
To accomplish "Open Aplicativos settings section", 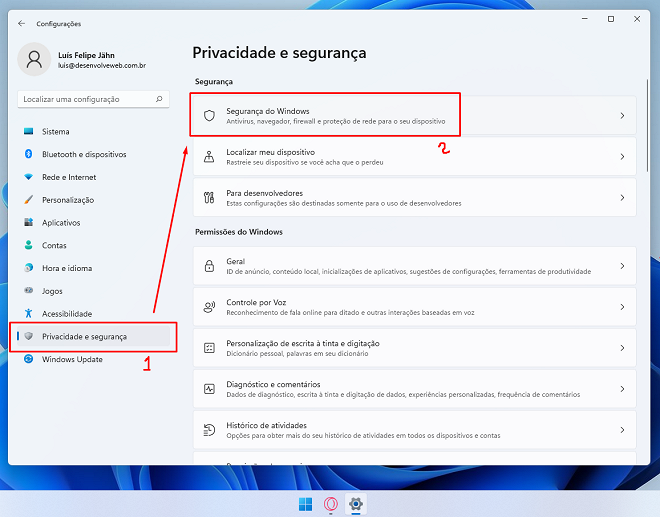I will point(93,222).
